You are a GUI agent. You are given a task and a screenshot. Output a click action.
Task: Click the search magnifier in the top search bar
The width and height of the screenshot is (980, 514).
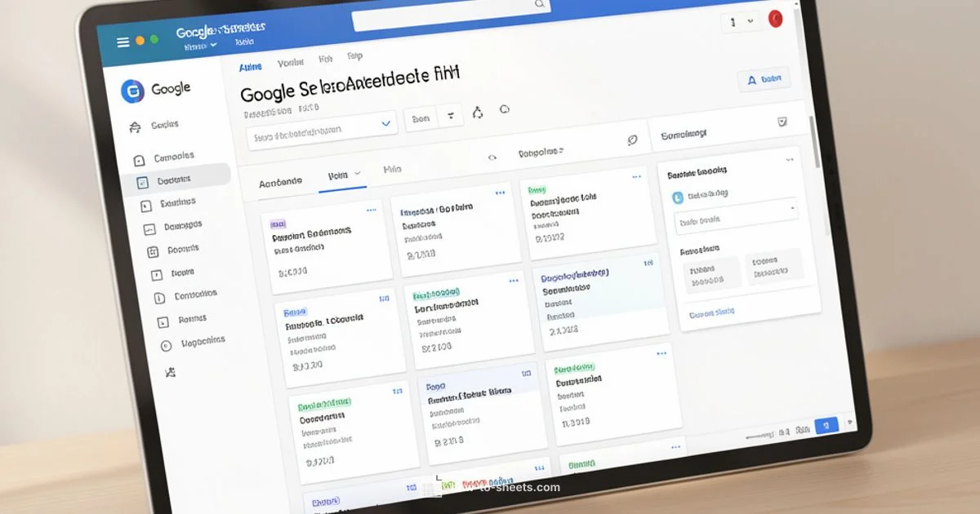[540, 4]
